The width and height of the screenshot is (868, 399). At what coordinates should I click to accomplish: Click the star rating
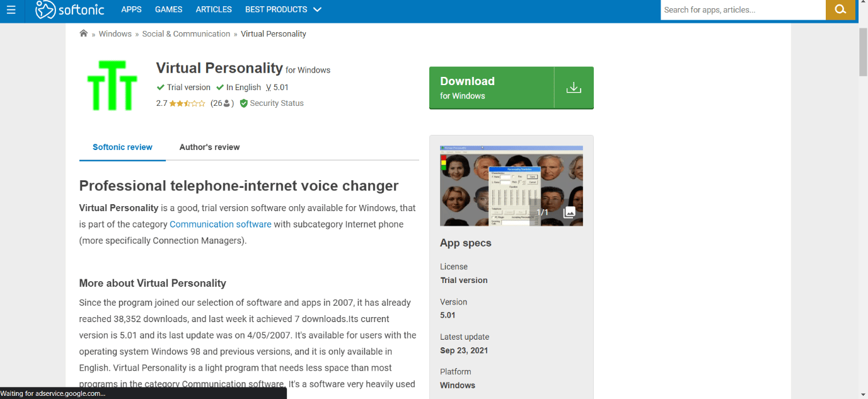[x=187, y=103]
